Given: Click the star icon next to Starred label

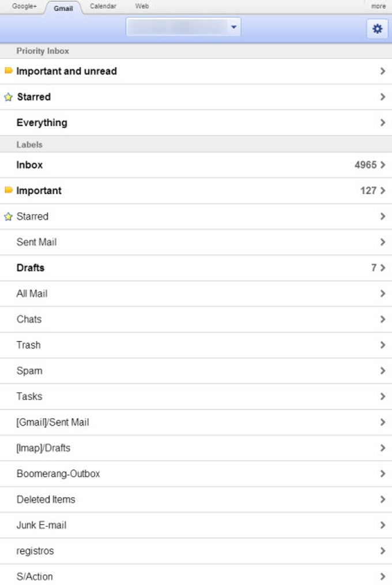Looking at the screenshot, I should click(8, 216).
